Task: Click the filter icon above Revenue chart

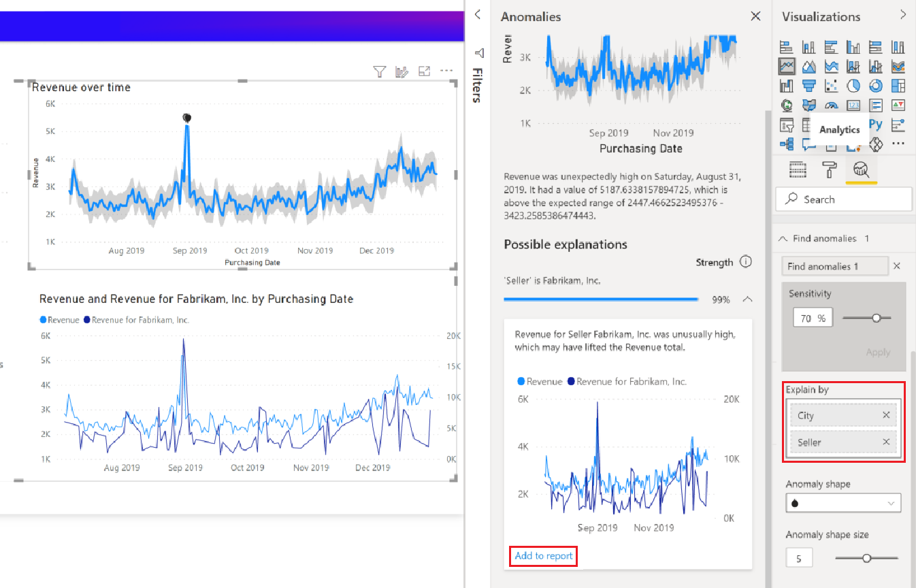Action: tap(380, 71)
